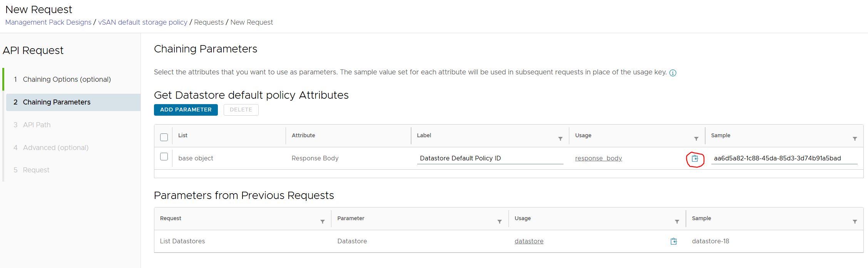The image size is (868, 268).
Task: Navigate to vSAN default storage policy breadcrumb
Action: click(142, 22)
